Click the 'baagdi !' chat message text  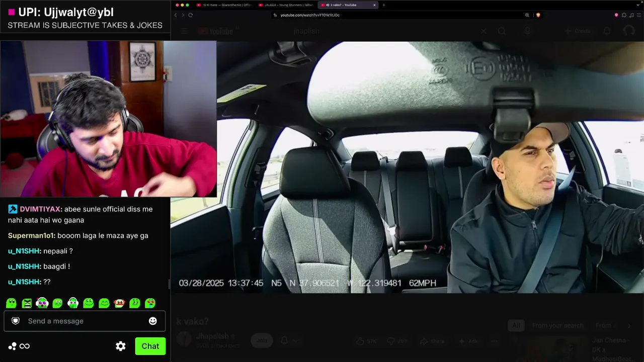(x=56, y=266)
